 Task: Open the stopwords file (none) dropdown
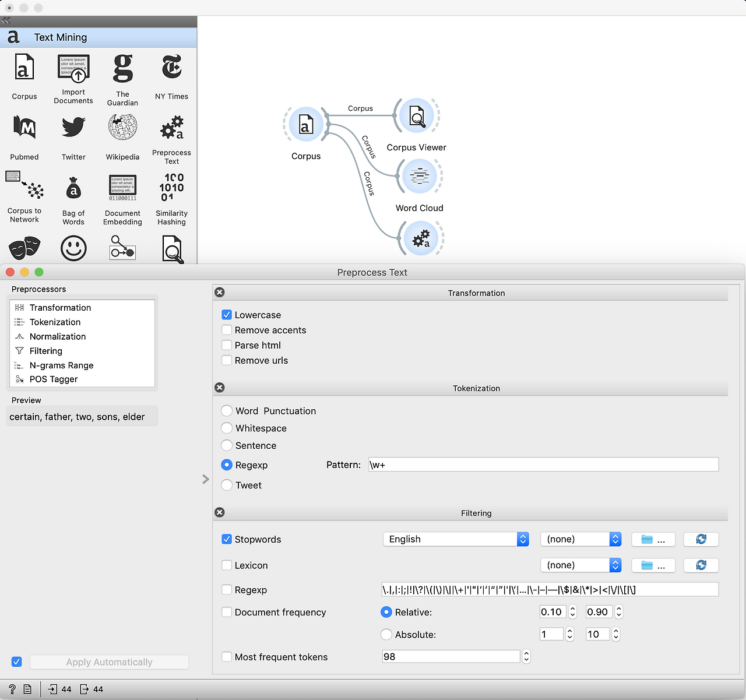(x=581, y=539)
